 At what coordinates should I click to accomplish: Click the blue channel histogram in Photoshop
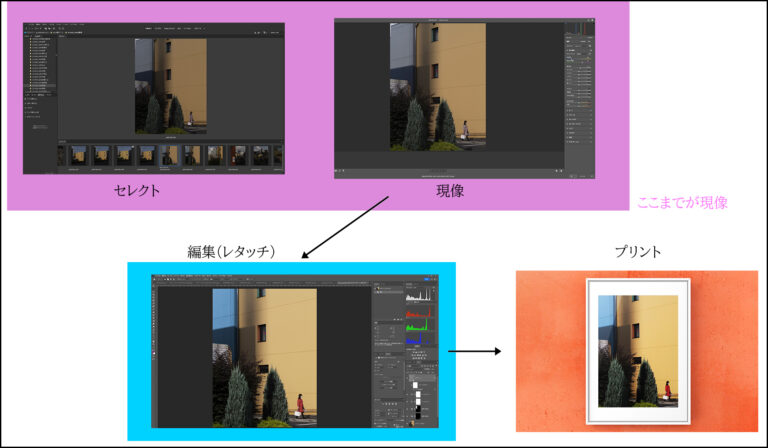(x=420, y=341)
